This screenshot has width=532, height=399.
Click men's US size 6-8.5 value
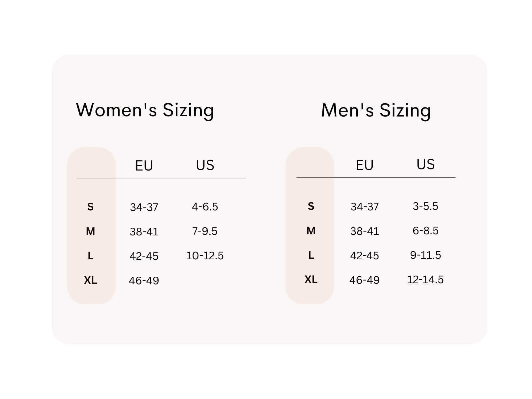pos(425,231)
